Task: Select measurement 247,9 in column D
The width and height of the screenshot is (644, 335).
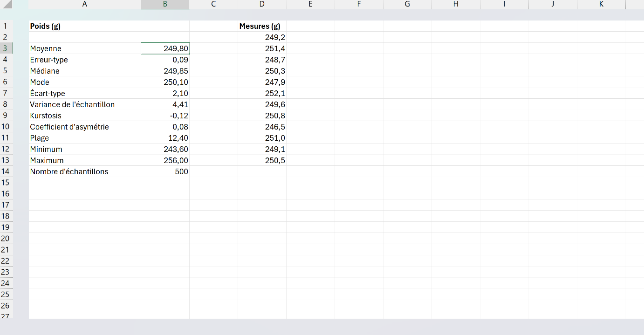Action: (262, 82)
